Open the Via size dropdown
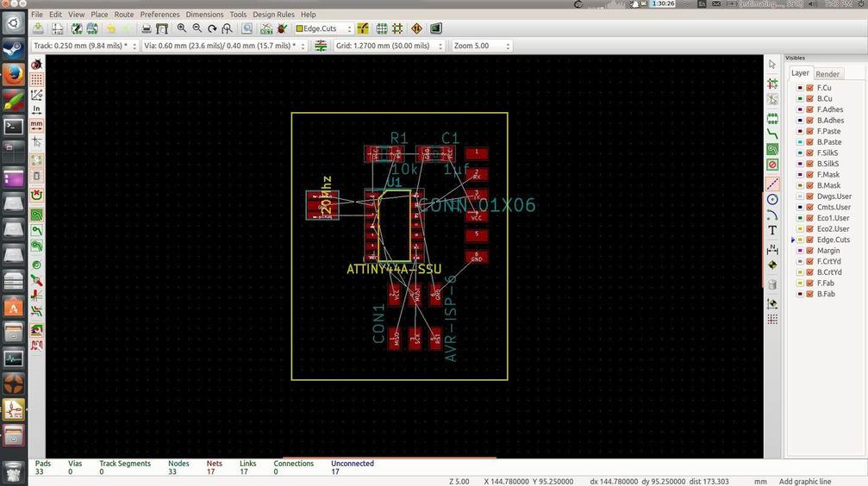868x486 pixels. pos(224,46)
